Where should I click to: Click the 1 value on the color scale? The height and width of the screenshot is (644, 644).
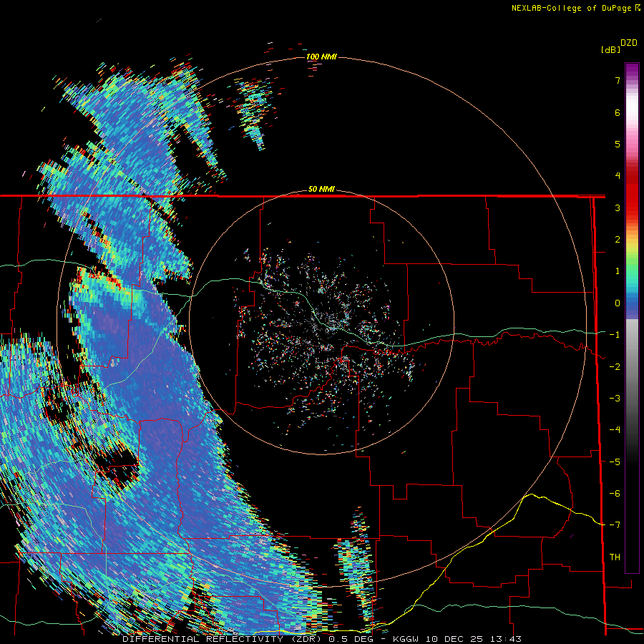(618, 271)
